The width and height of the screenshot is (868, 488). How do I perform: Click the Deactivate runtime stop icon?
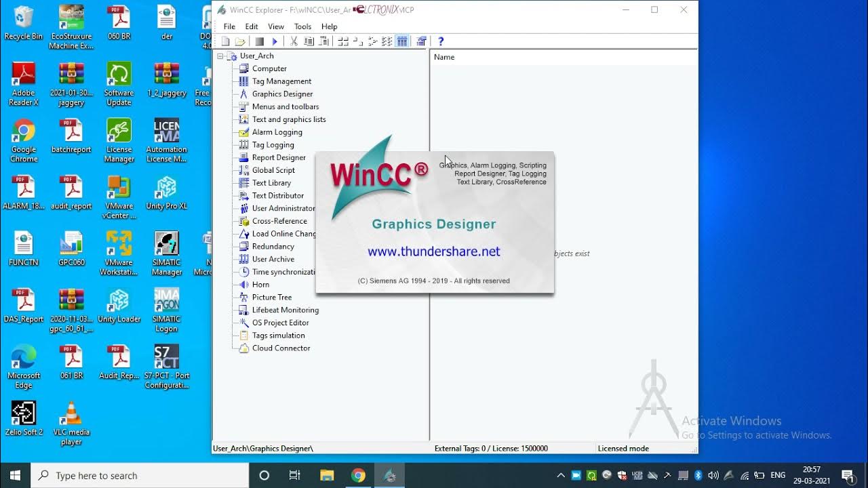point(259,41)
